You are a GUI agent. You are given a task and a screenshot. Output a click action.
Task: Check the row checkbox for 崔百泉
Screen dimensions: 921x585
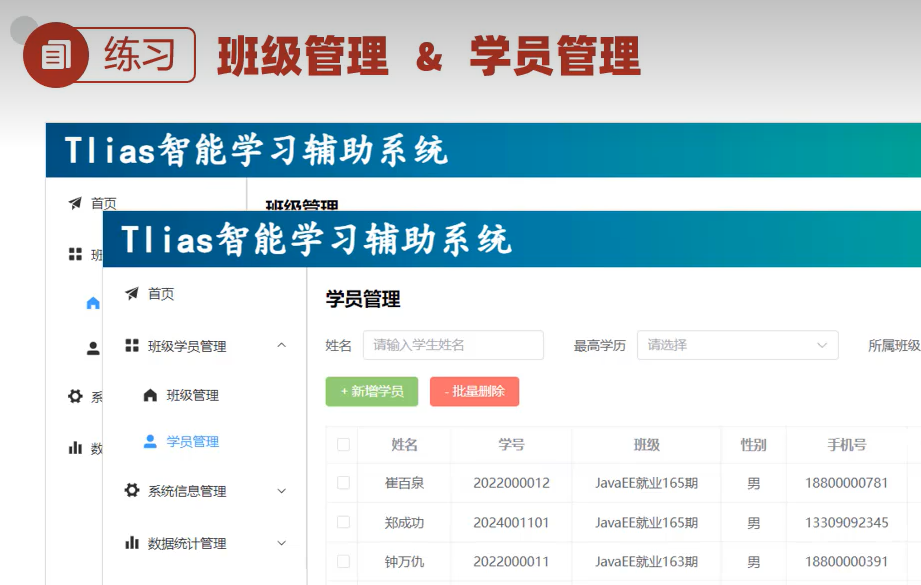pyautogui.click(x=344, y=483)
